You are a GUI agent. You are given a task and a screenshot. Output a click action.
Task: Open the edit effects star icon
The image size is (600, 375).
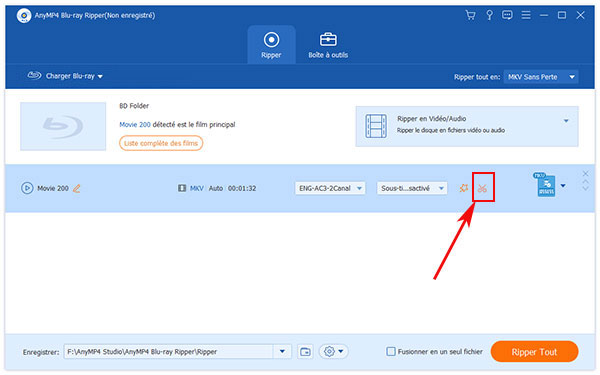click(x=464, y=188)
